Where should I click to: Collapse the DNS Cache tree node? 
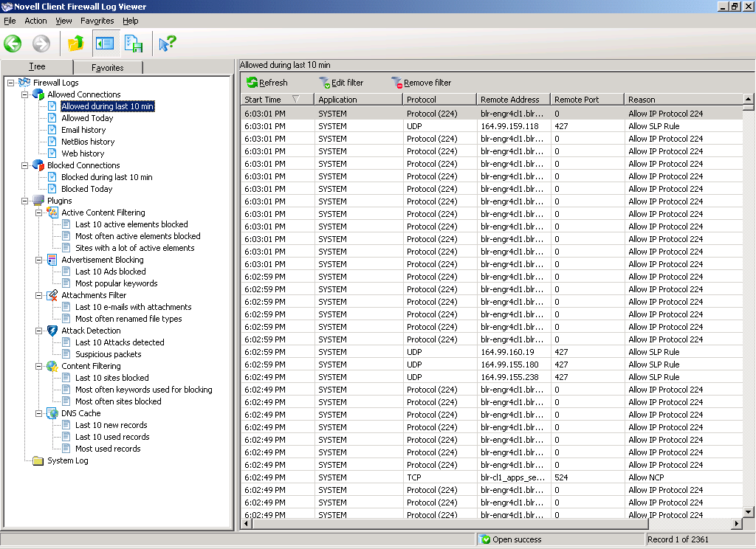38,413
